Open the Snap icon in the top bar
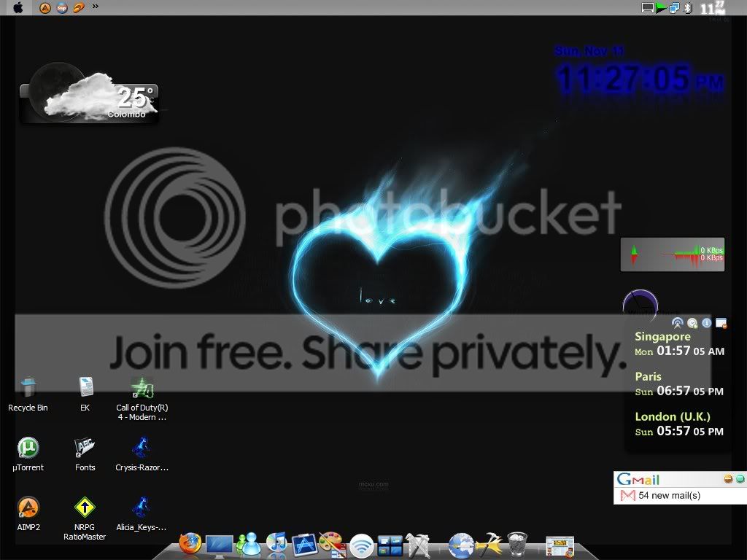Image resolution: width=747 pixels, height=560 pixels. (x=62, y=7)
